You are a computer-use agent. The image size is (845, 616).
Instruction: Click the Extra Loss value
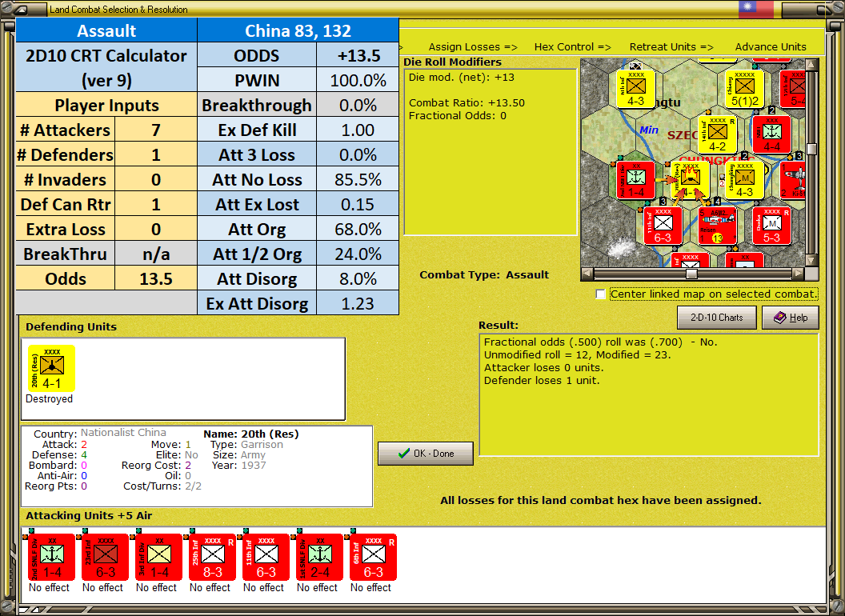coord(156,229)
